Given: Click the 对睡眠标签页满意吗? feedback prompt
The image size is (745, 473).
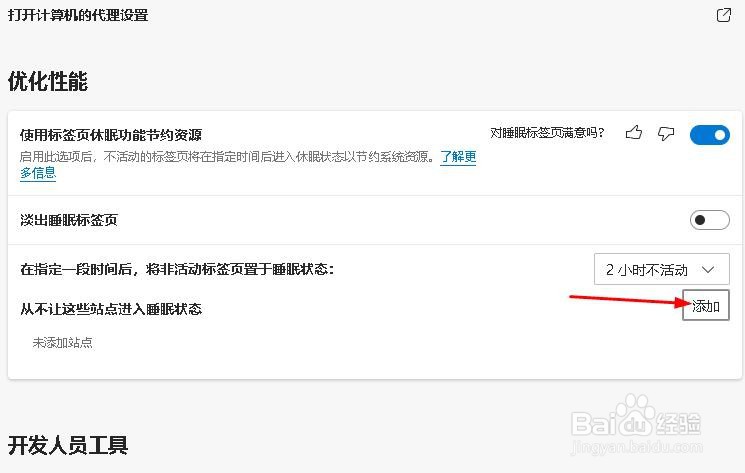Looking at the screenshot, I should 547,132.
